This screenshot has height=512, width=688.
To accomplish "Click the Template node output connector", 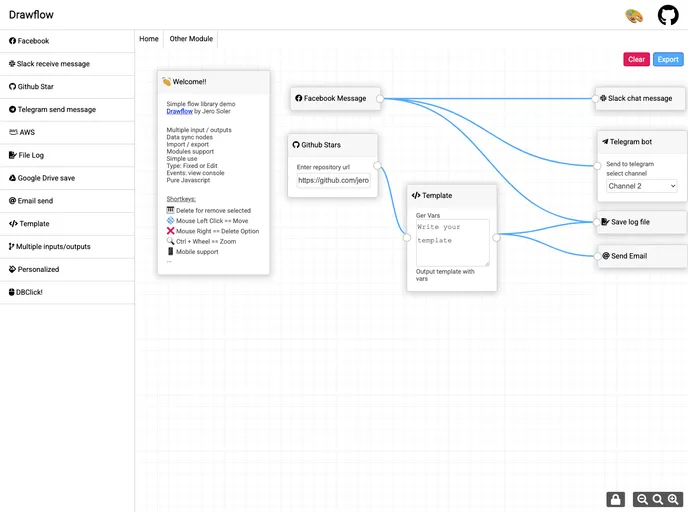I will click(x=496, y=237).
